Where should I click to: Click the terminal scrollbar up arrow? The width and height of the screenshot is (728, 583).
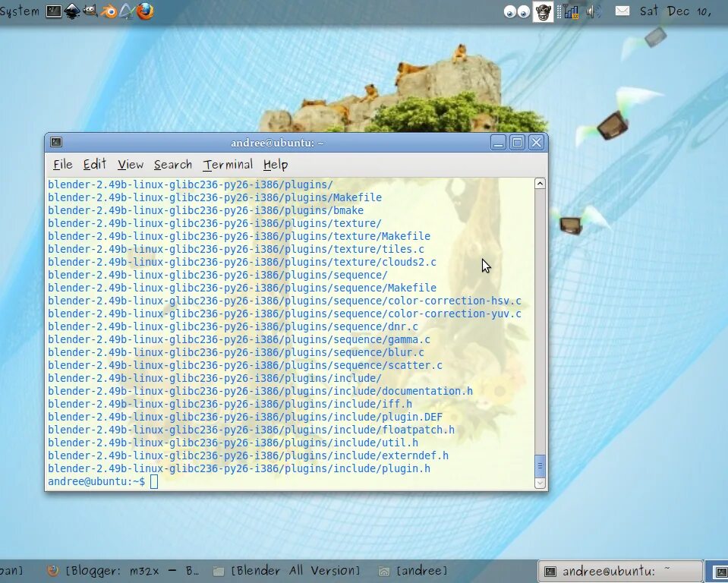[x=540, y=184]
